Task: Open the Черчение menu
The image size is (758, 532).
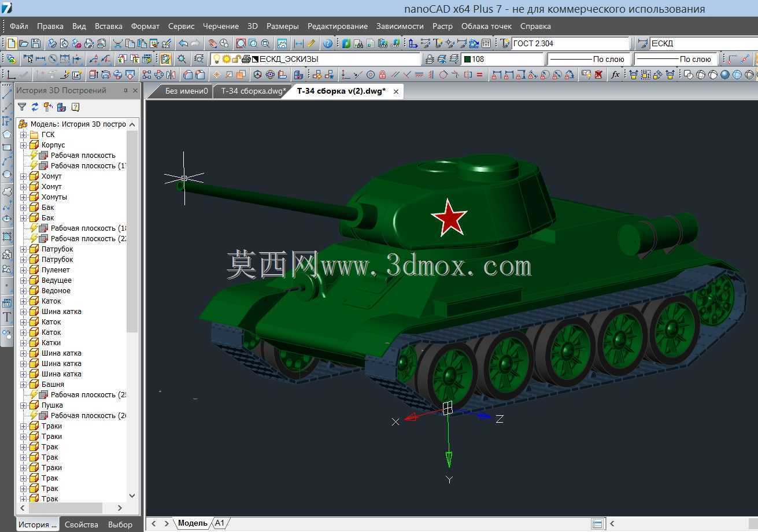Action: point(221,26)
